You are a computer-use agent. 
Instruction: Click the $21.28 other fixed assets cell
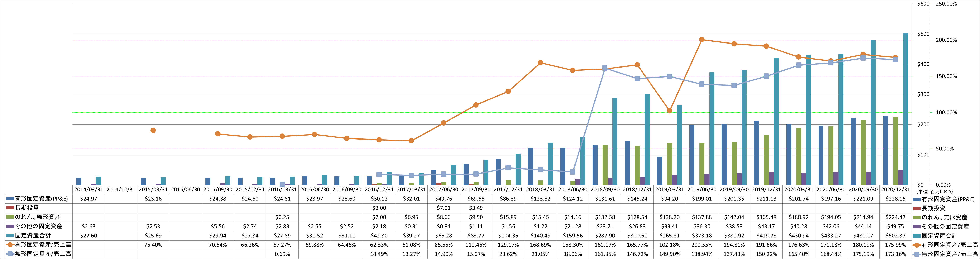(x=573, y=226)
